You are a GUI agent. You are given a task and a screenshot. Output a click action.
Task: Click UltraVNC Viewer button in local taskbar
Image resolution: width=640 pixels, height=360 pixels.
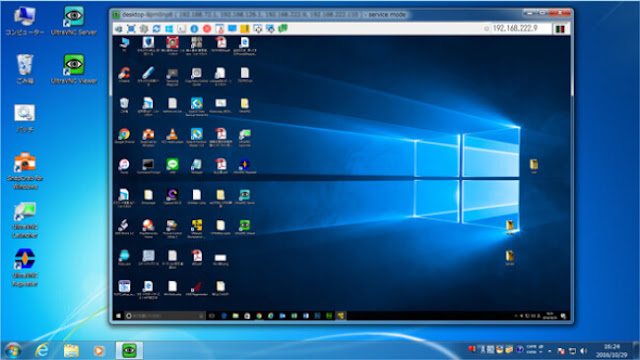[129, 351]
